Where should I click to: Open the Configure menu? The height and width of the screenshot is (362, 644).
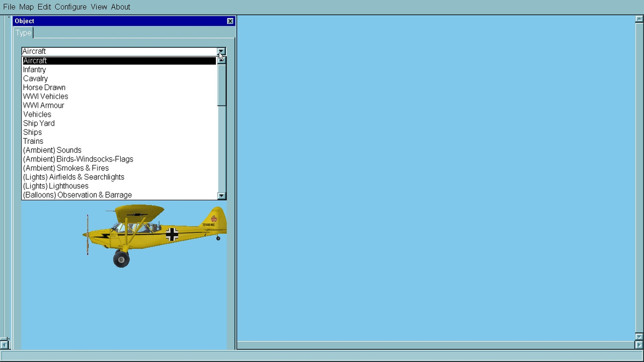pyautogui.click(x=70, y=7)
